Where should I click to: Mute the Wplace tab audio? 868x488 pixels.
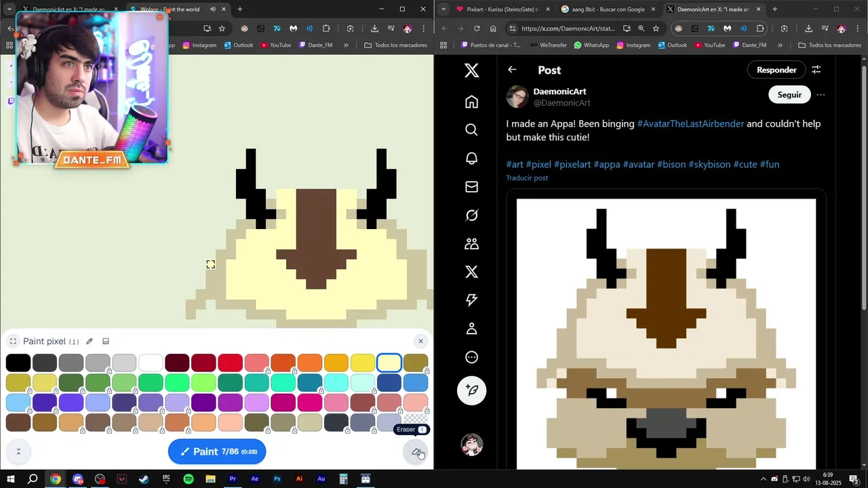click(x=213, y=9)
